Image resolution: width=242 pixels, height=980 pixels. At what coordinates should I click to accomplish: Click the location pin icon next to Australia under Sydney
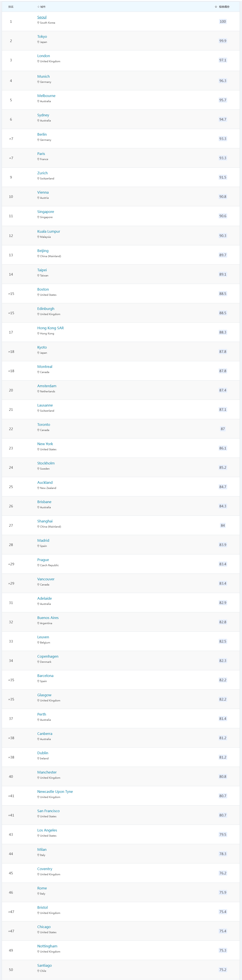(38, 120)
